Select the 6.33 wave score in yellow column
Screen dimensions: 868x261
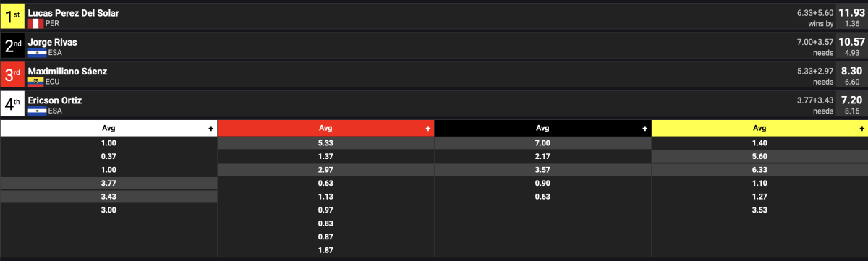(x=759, y=170)
